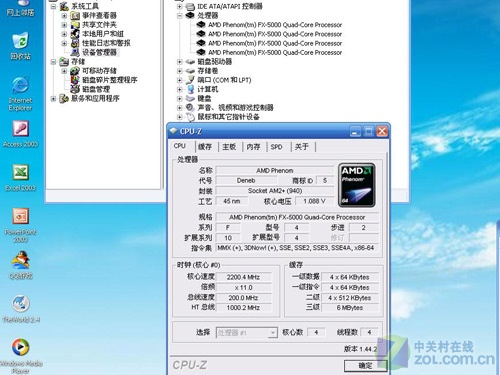
Task: Minimize the CPU-Z window
Action: tap(355, 131)
